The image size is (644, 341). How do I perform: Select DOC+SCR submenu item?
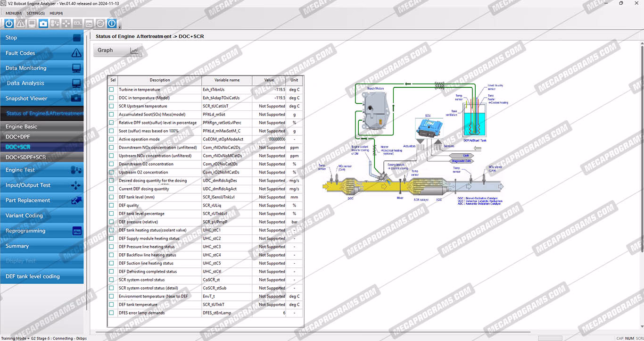41,147
